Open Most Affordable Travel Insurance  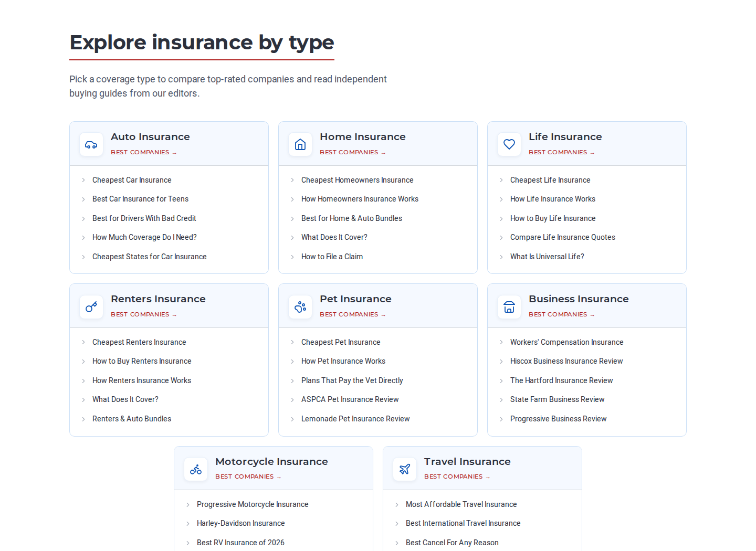[x=461, y=504]
